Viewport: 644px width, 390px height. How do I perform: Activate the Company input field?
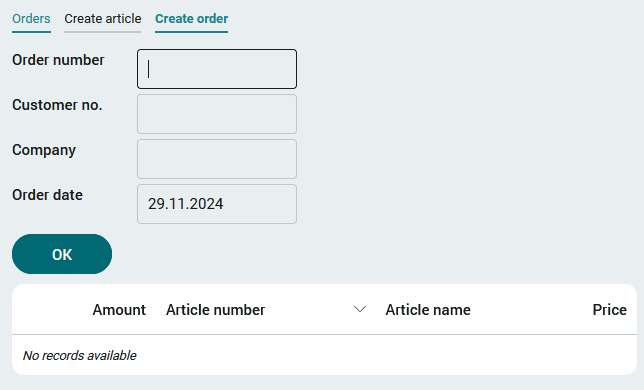(217, 159)
